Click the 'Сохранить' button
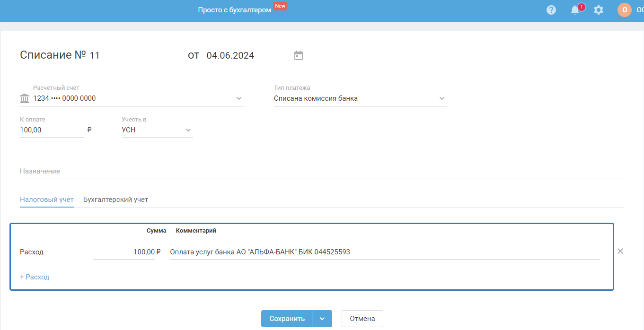The height and width of the screenshot is (330, 644). (x=287, y=319)
